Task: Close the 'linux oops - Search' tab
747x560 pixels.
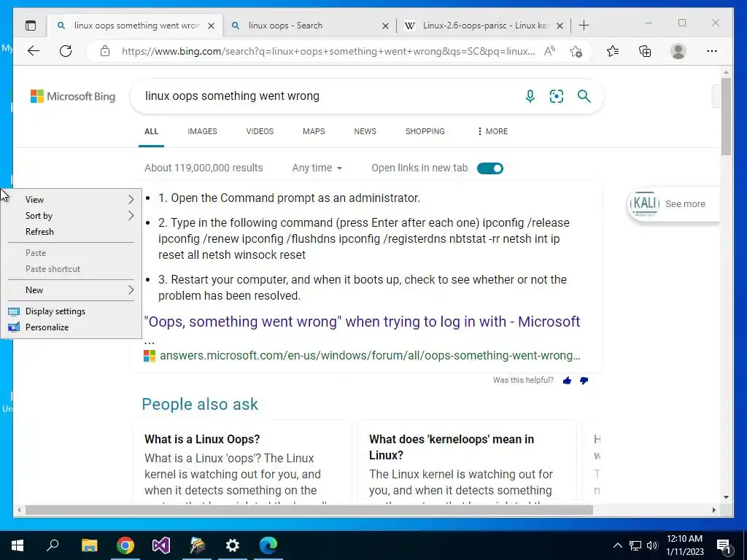Action: pos(385,26)
